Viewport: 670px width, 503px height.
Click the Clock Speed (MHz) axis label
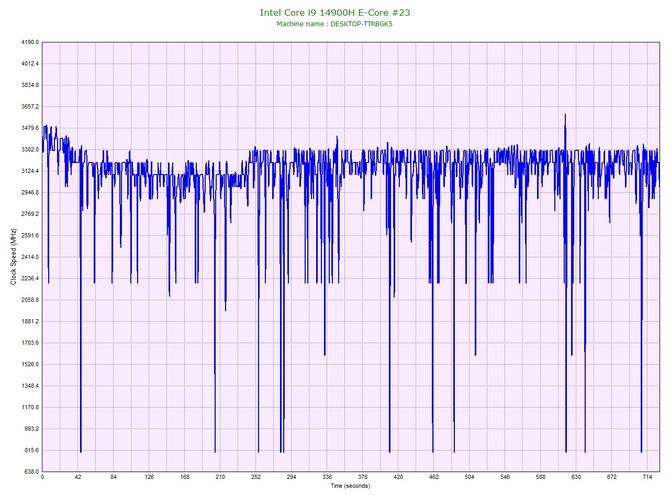click(13, 256)
